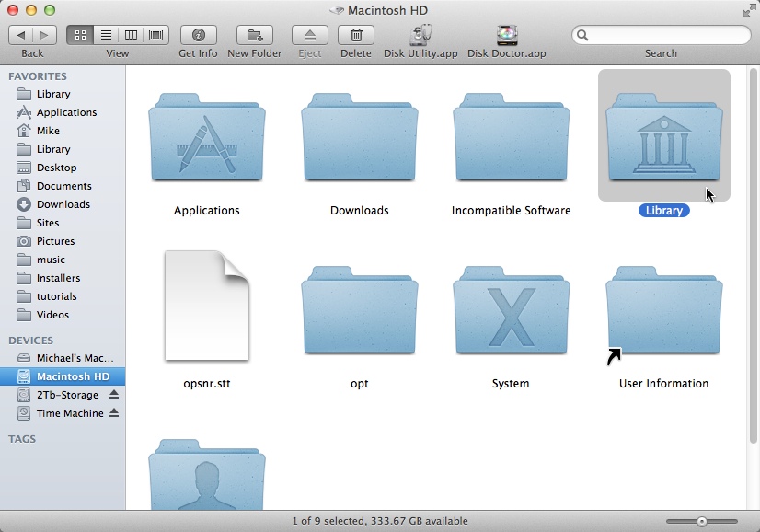This screenshot has height=532, width=760.
Task: Select the Downloads folder icon in main pane
Action: point(360,138)
